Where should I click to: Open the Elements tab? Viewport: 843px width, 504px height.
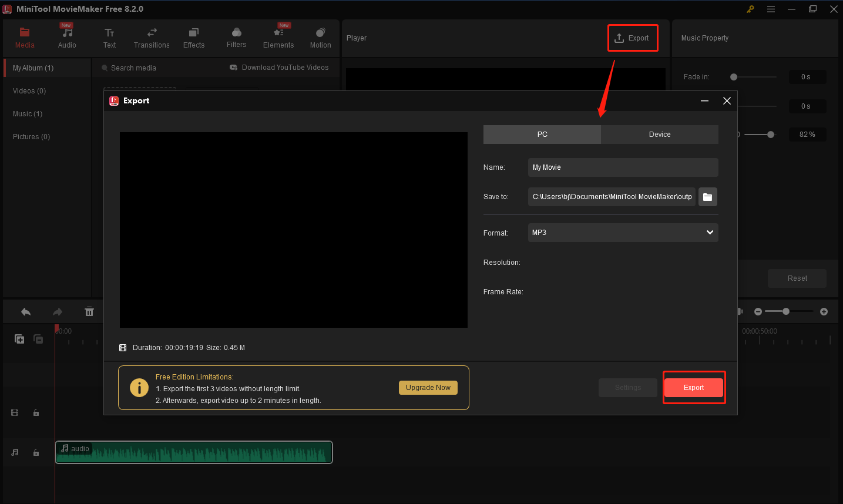click(x=278, y=38)
